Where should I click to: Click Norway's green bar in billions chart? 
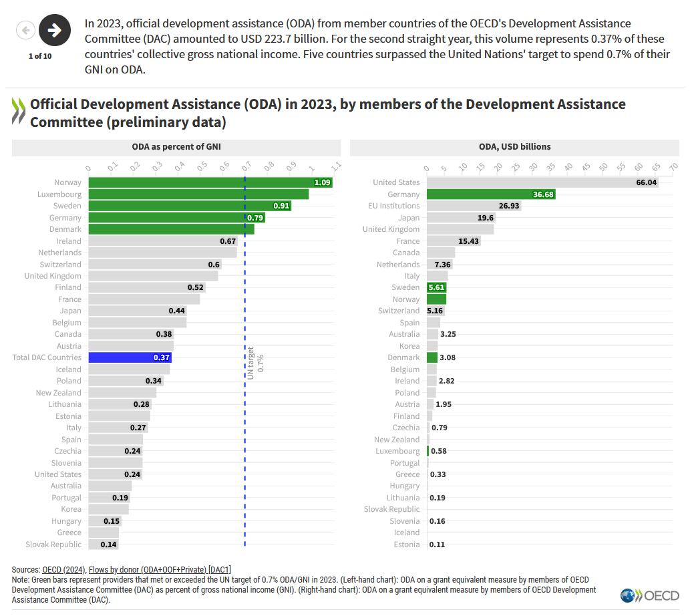(x=436, y=299)
